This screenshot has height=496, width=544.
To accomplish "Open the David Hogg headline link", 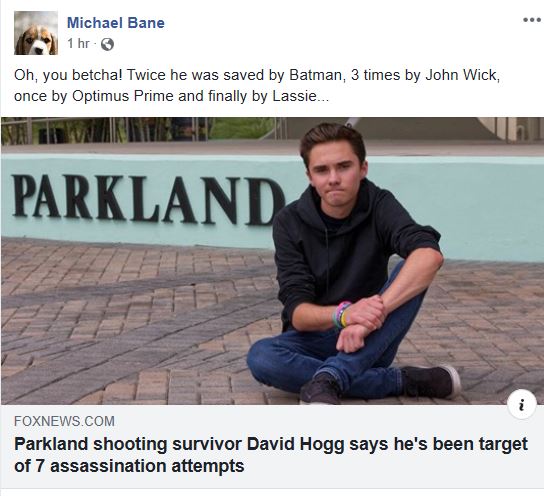I will [271, 455].
